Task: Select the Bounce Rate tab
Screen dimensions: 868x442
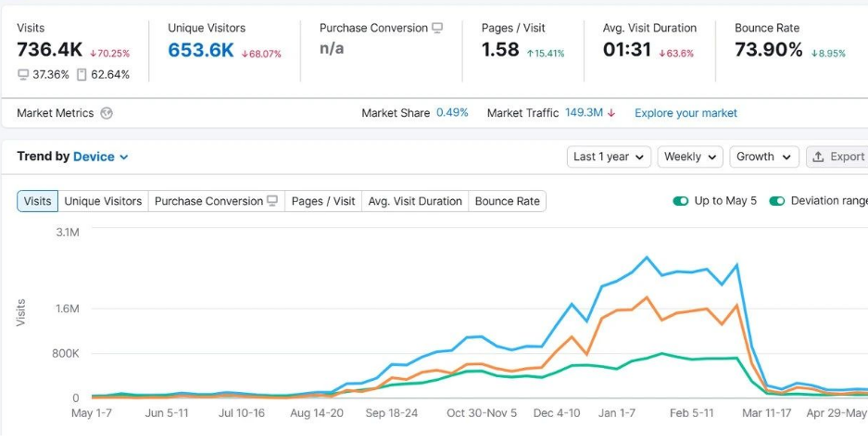Action: (507, 201)
